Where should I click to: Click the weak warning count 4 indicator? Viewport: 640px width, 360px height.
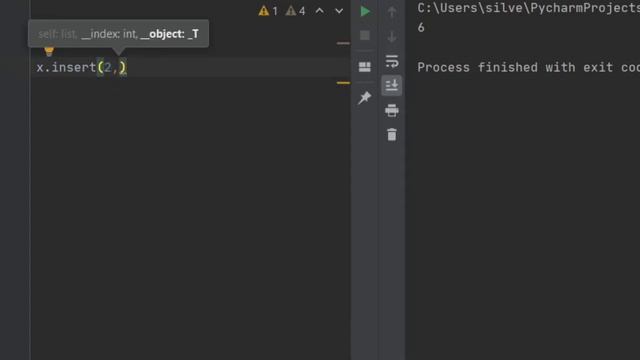pyautogui.click(x=296, y=11)
